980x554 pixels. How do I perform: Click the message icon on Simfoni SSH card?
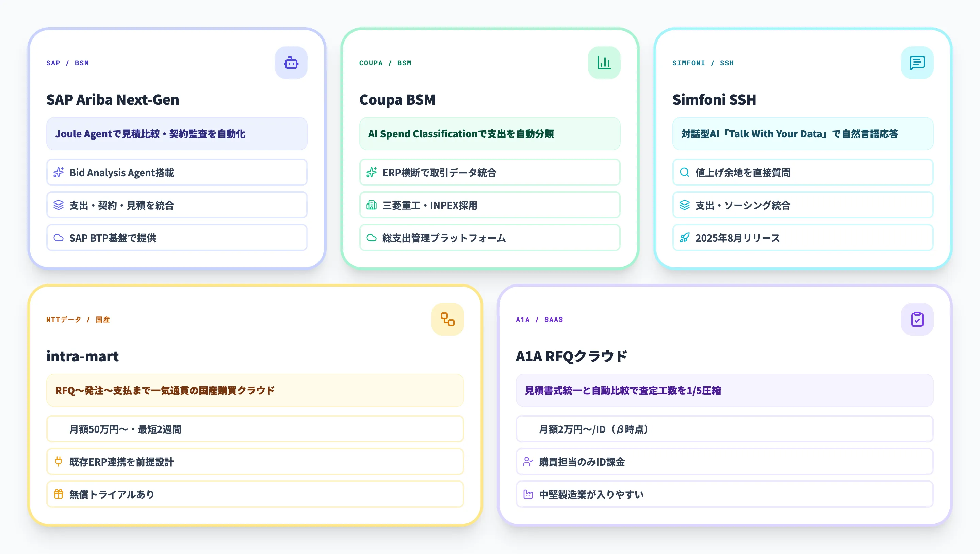pyautogui.click(x=917, y=63)
